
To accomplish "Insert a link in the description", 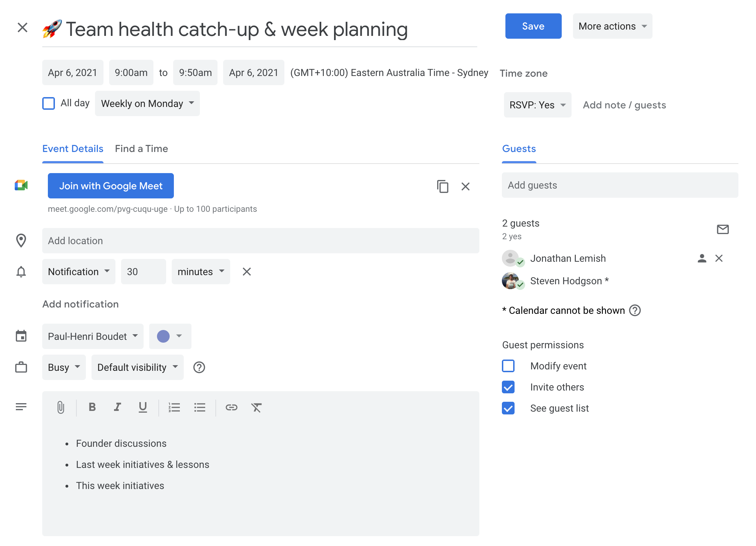I will coord(231,407).
